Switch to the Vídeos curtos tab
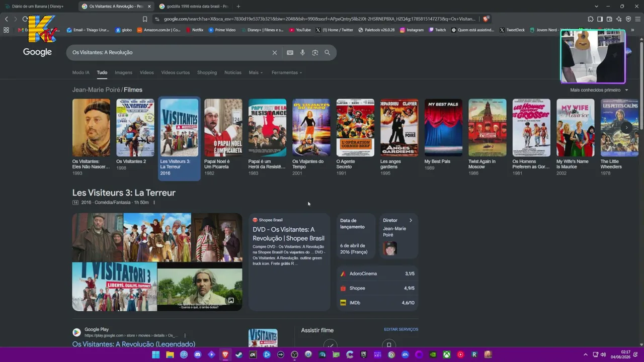Image resolution: width=644 pixels, height=362 pixels. click(175, 72)
